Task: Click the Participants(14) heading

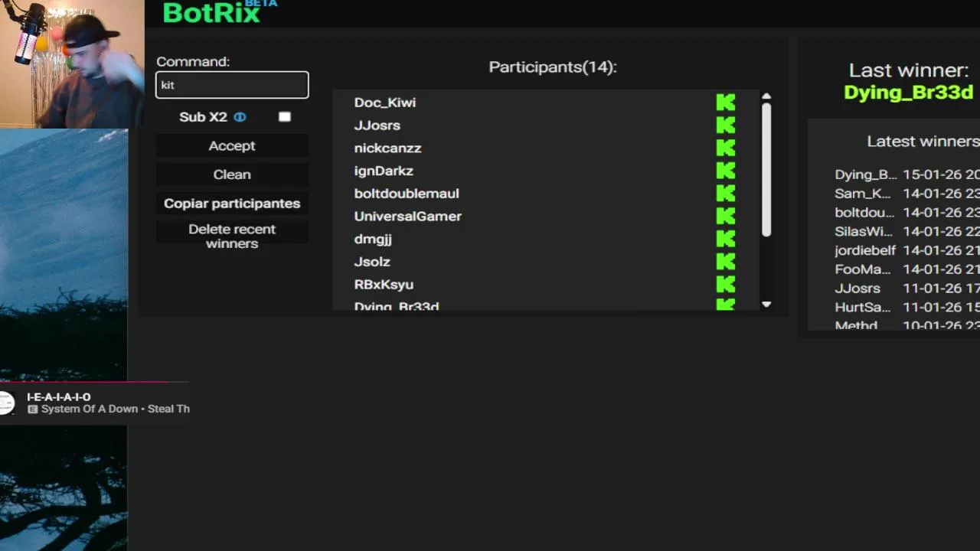Action: 553,67
